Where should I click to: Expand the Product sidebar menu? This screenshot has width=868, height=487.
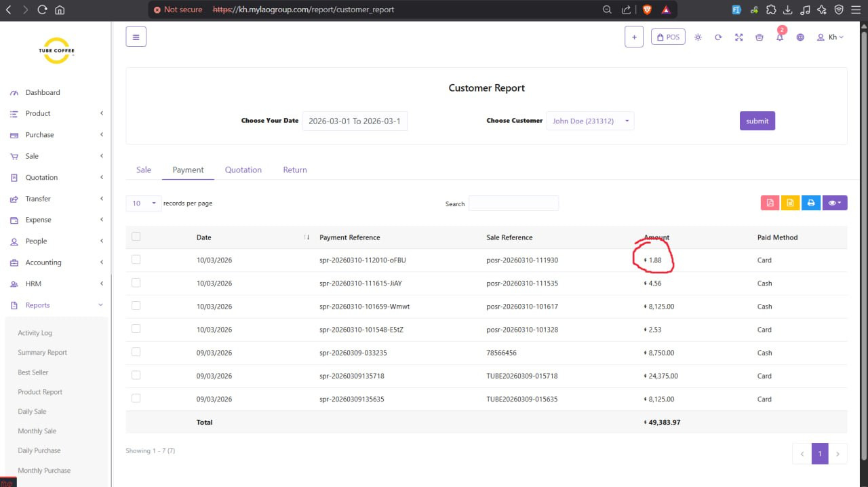tap(56, 113)
